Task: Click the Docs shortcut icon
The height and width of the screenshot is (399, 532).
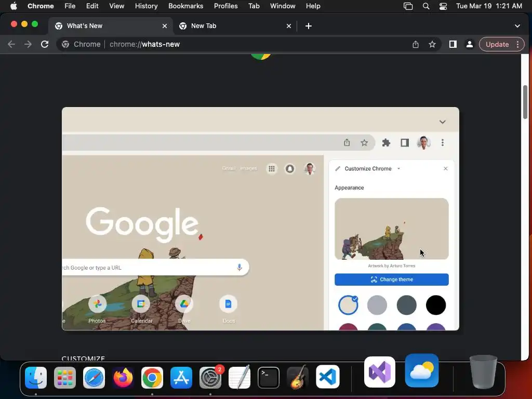Action: pyautogui.click(x=228, y=303)
